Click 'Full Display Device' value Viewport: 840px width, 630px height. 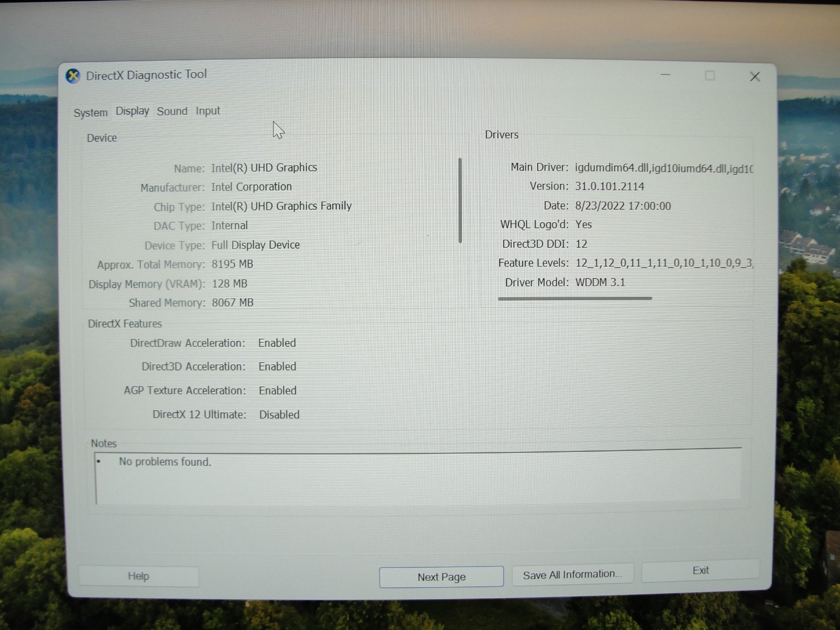[x=256, y=245]
